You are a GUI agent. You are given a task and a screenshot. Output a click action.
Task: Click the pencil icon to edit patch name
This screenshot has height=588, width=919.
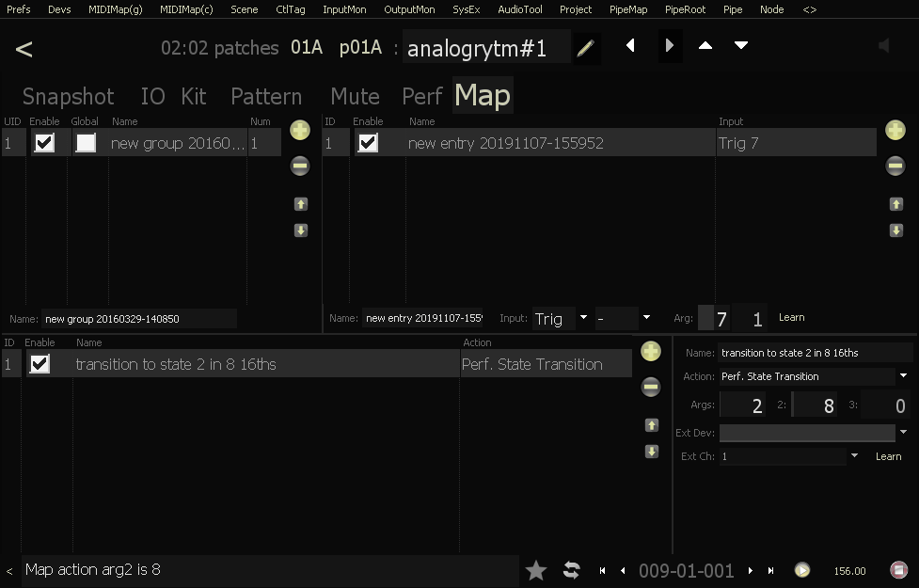pyautogui.click(x=585, y=48)
